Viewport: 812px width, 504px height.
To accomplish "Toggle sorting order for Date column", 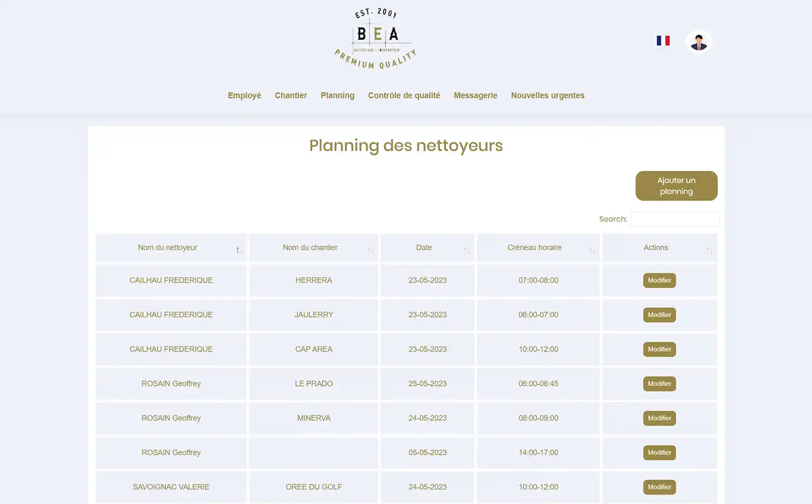I will click(x=467, y=250).
